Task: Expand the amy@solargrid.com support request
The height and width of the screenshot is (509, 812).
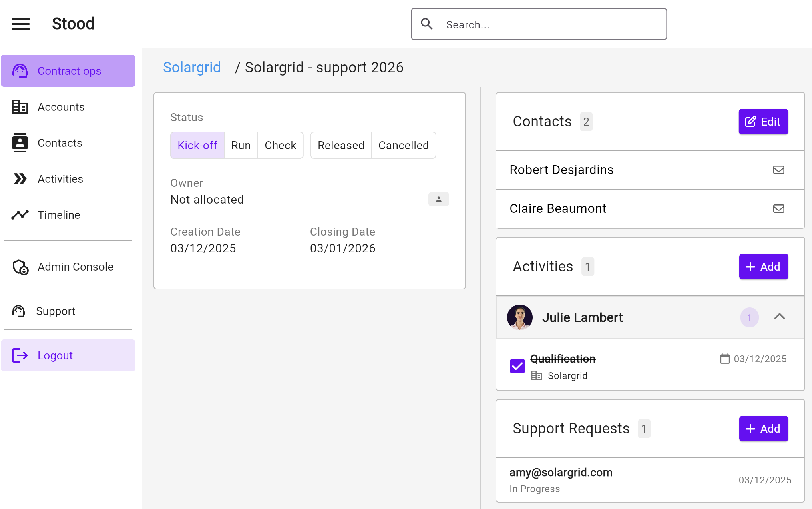Action: point(561,473)
